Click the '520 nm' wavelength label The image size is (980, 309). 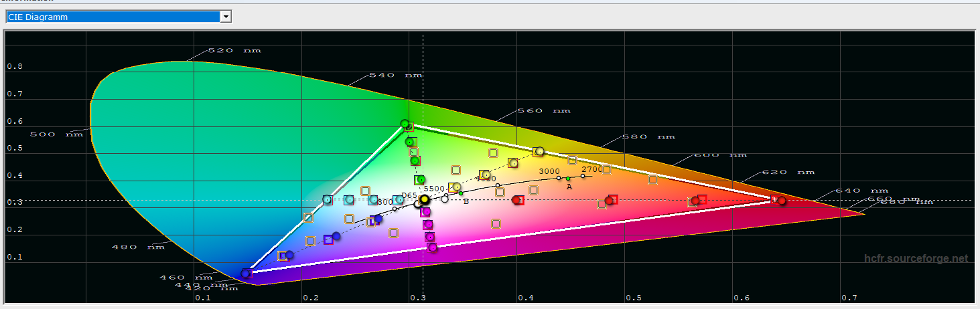[x=234, y=50]
